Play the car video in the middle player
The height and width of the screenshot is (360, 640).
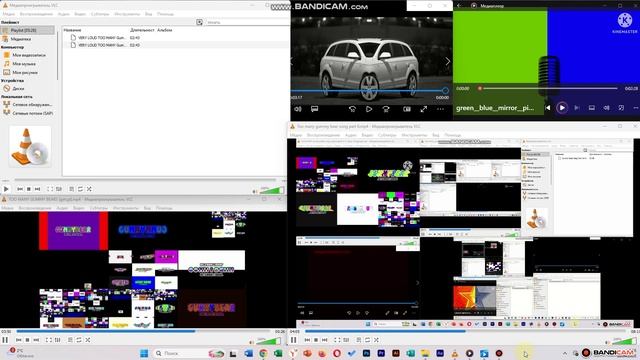point(369,109)
